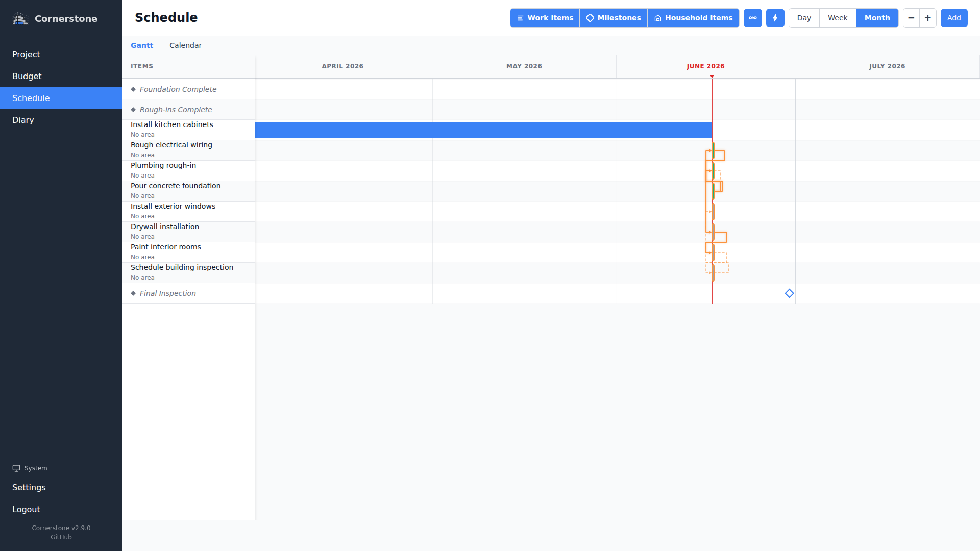The width and height of the screenshot is (980, 551).
Task: Zoom in with the plus button
Action: 928,18
